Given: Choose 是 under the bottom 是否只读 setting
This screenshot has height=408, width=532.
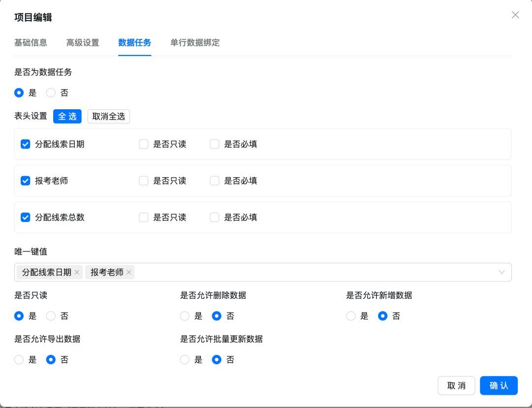Looking at the screenshot, I should click(x=19, y=316).
